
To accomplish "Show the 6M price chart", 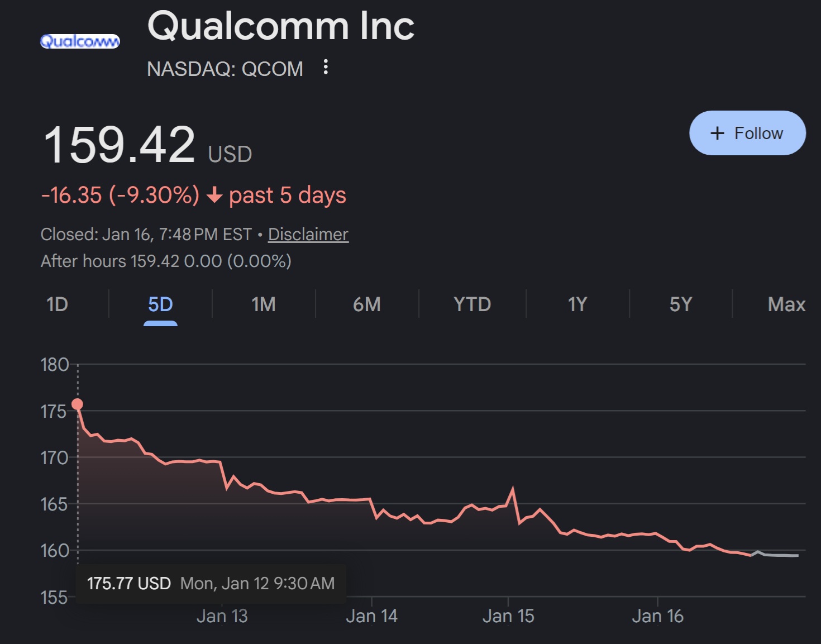I will 367,304.
